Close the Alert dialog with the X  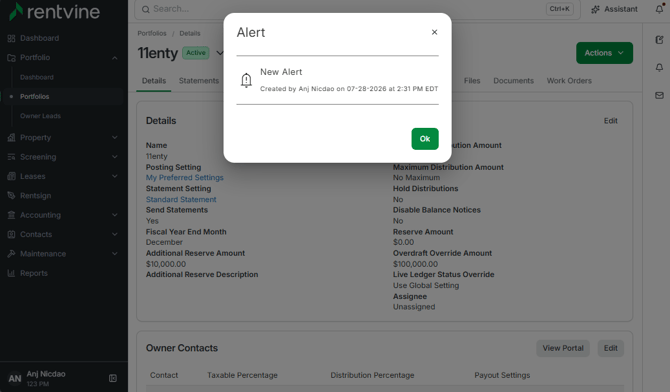click(x=434, y=32)
